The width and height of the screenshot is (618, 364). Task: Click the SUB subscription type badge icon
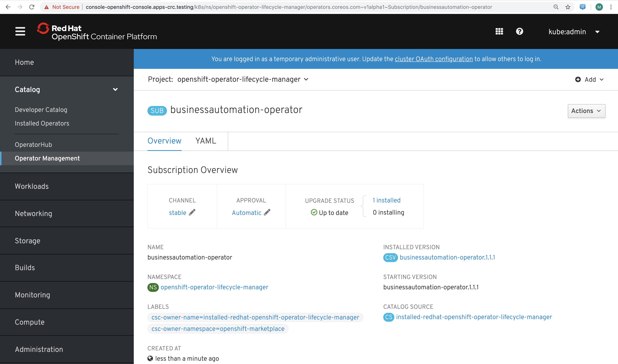point(157,110)
